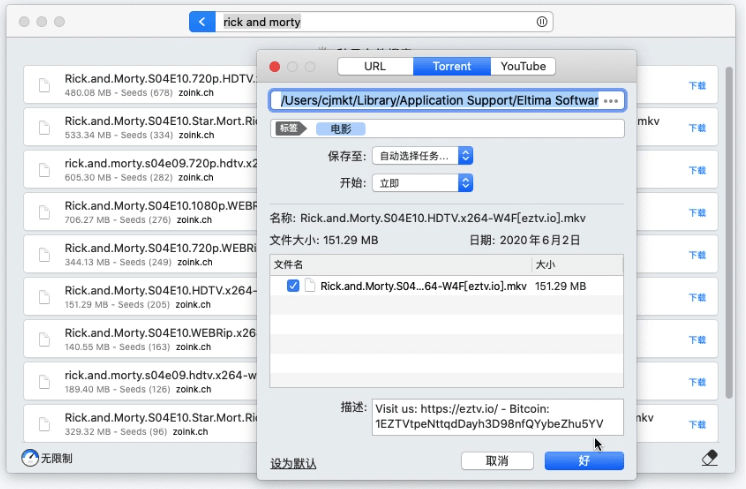Click file icon of 329.32 MB result
This screenshot has height=489, width=746.
[x=44, y=424]
